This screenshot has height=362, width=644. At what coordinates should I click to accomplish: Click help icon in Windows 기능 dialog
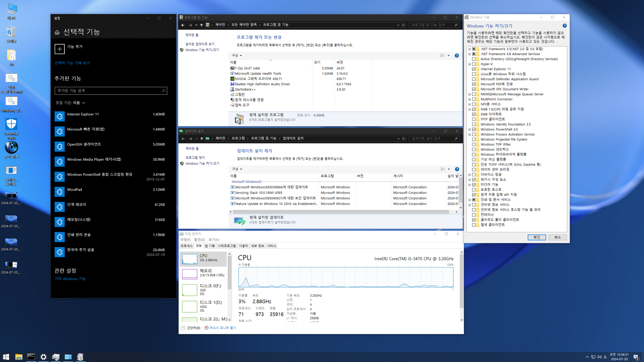coord(565,26)
